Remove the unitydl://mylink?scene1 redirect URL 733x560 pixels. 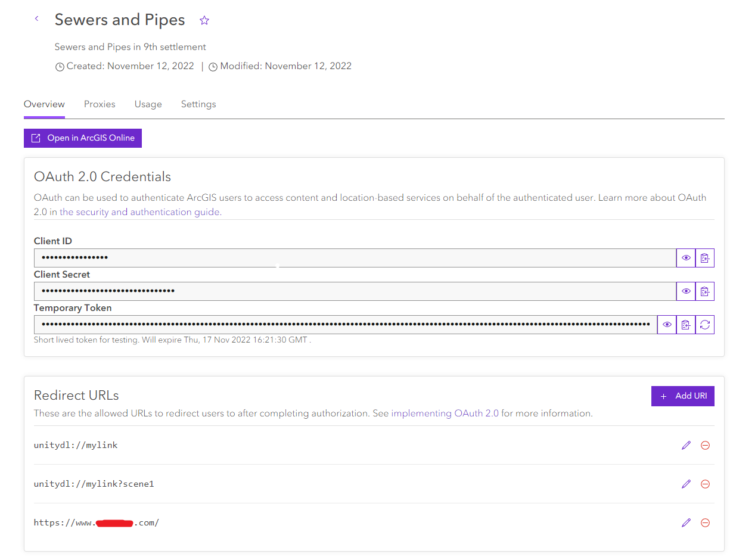click(x=705, y=484)
